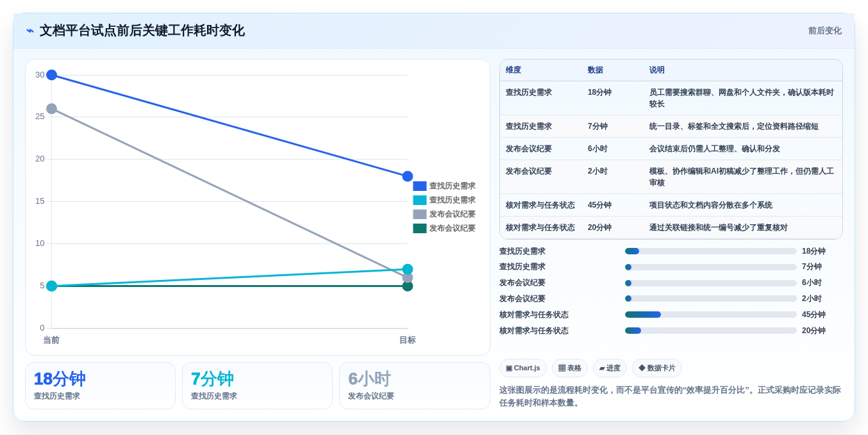Select the 进度 tag
Viewport: 868px width, 435px height.
click(610, 368)
